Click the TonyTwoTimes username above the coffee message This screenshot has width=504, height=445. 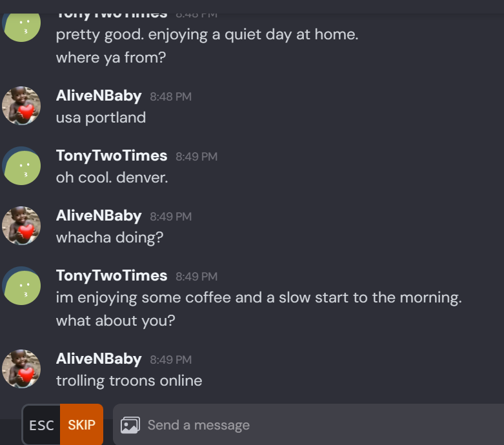tap(112, 275)
